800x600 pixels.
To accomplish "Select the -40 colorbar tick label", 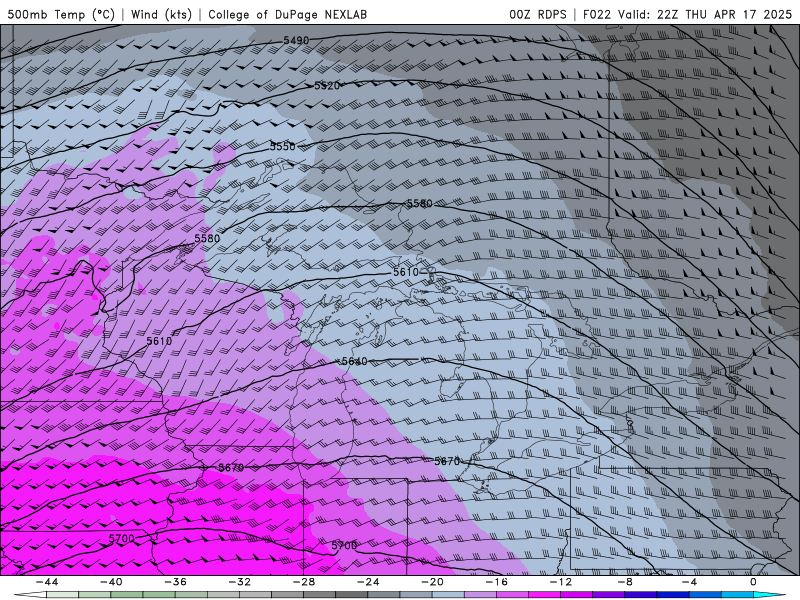I will click(111, 582).
